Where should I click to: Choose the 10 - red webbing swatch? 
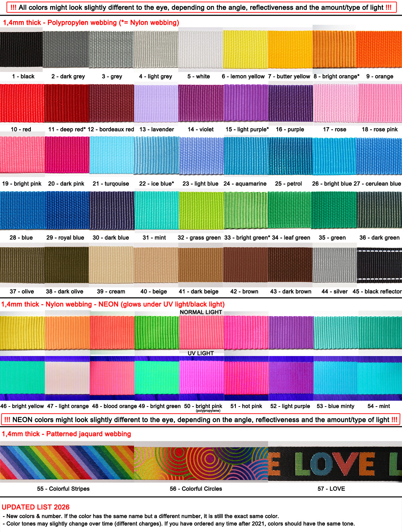coord(22,103)
